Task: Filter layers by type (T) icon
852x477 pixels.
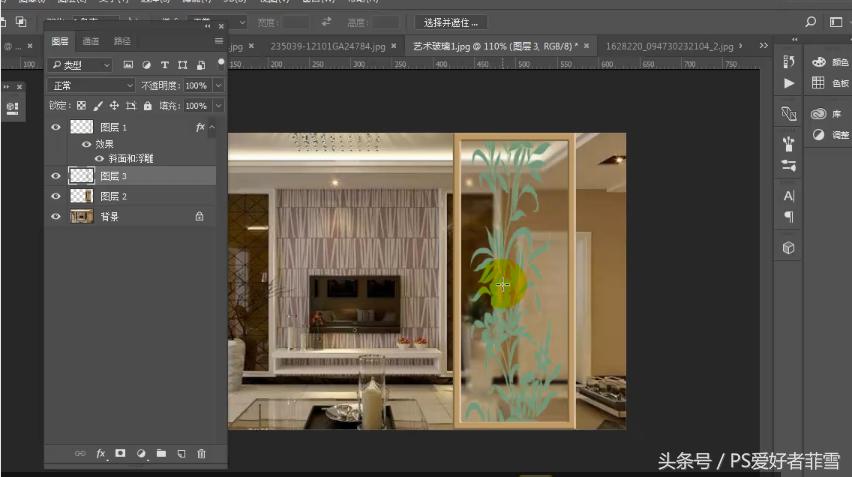Action: 165,65
